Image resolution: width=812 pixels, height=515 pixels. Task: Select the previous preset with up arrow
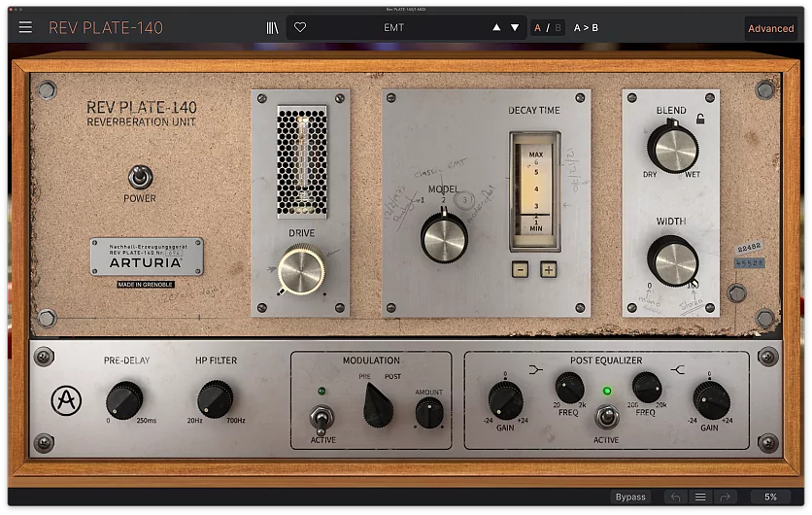point(496,28)
